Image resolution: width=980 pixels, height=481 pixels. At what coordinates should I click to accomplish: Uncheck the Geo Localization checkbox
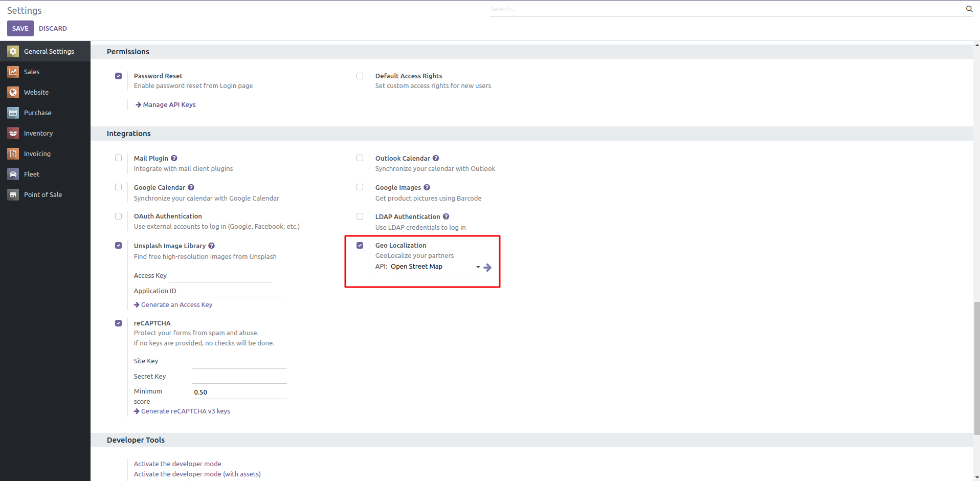click(x=360, y=246)
